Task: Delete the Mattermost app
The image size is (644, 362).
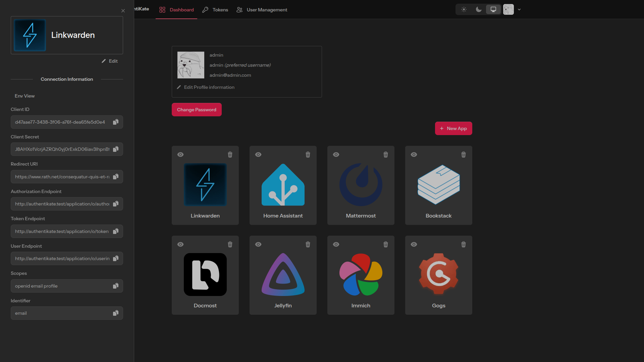Action: (386, 155)
